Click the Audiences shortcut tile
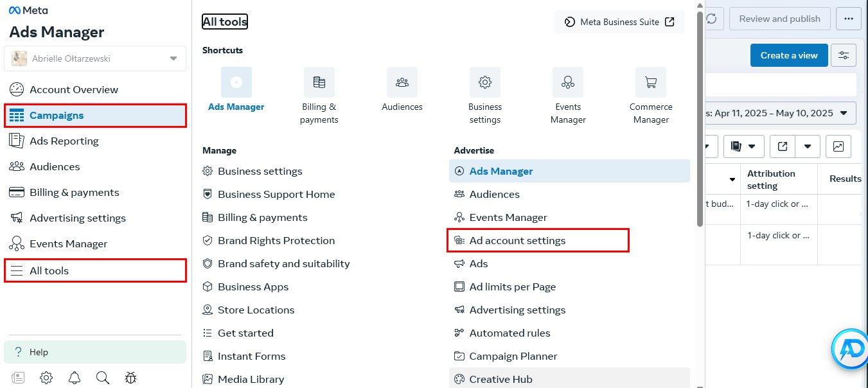The image size is (868, 388). coord(402,90)
